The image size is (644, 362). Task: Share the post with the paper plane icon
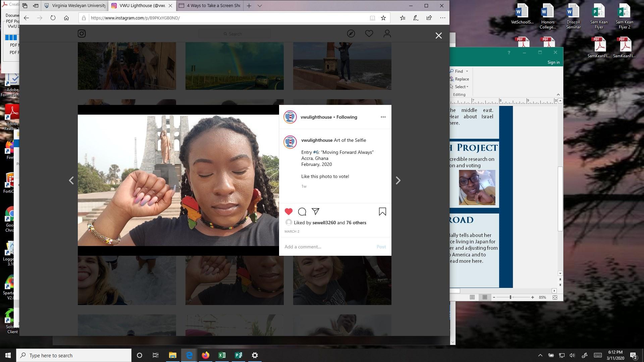(x=315, y=211)
